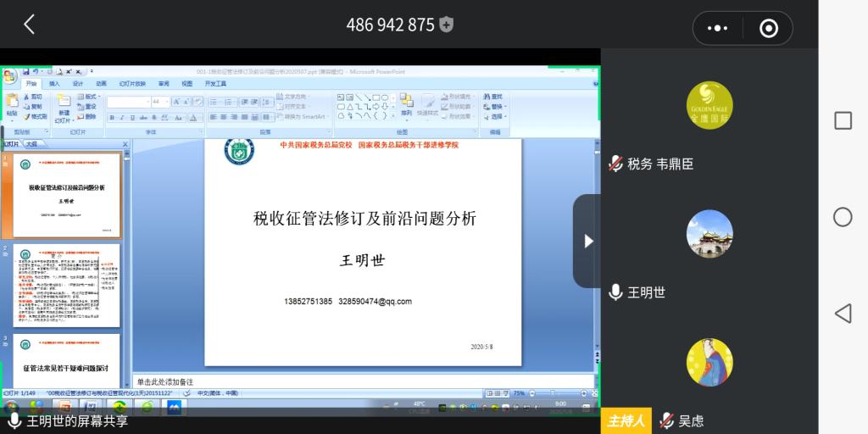Click the New Slide (新建幻灯片) icon
Viewport: 868px width, 434px height.
click(x=64, y=108)
